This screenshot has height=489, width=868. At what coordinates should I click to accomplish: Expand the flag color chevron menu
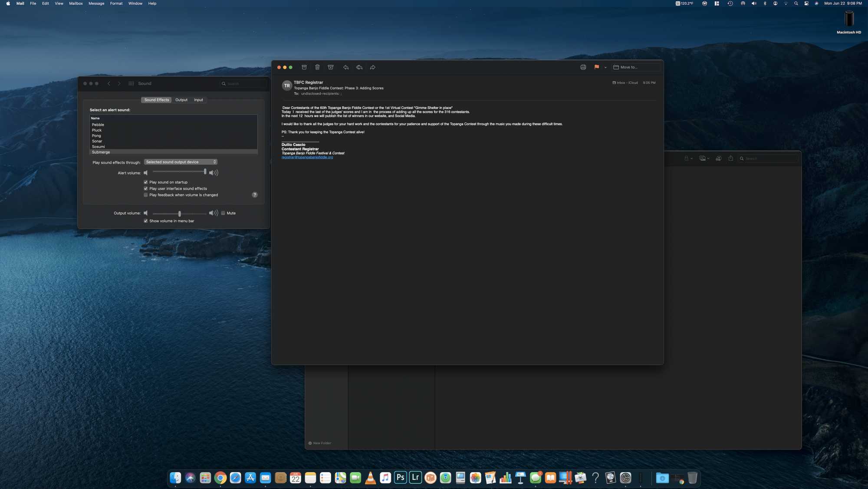[605, 67]
